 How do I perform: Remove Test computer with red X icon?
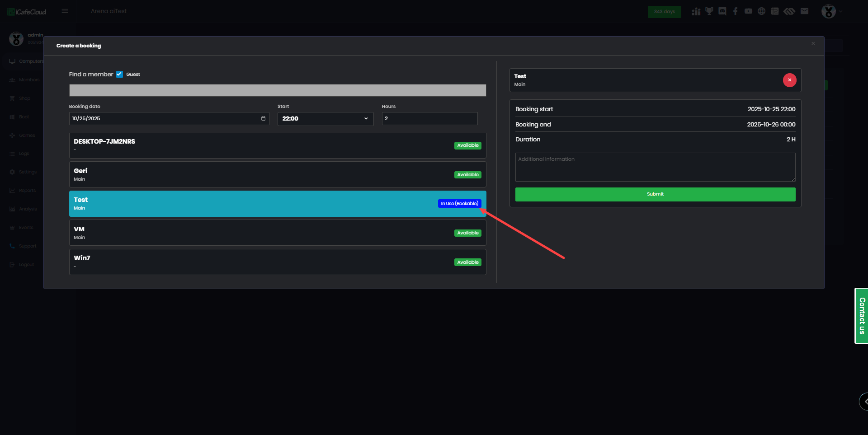789,80
